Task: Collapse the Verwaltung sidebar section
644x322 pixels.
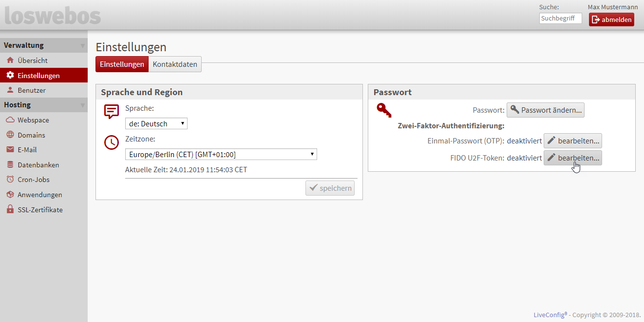Action: [x=82, y=46]
